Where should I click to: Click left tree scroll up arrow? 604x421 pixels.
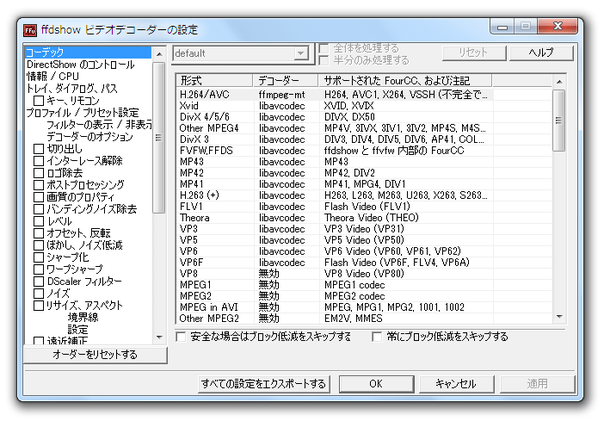tap(159, 55)
